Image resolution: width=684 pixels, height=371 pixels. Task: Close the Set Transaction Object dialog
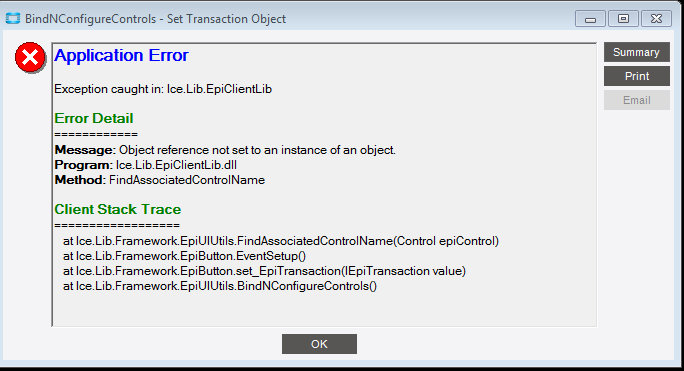pyautogui.click(x=656, y=19)
